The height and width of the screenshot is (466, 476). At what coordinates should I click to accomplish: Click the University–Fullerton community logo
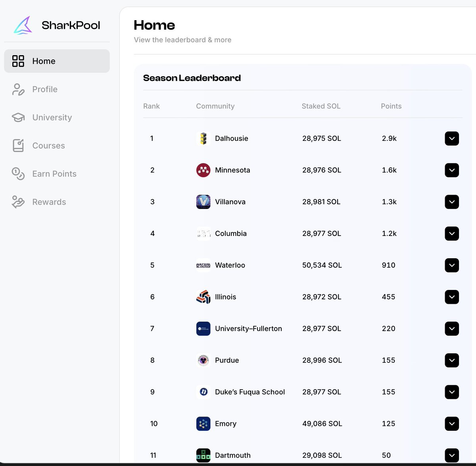[203, 329]
